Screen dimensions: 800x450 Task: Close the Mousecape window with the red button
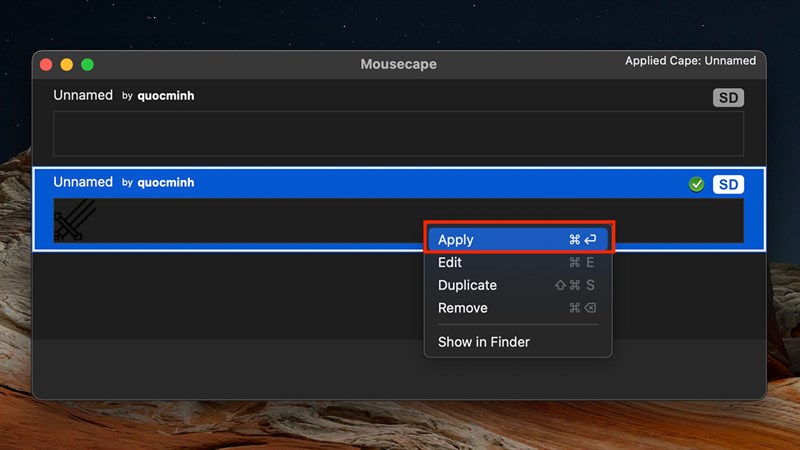[x=46, y=65]
